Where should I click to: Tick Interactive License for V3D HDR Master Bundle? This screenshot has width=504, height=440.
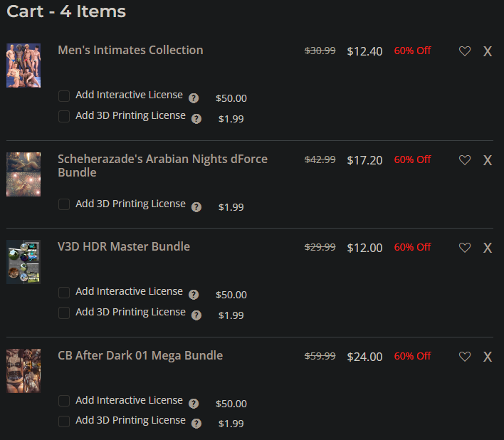64,292
